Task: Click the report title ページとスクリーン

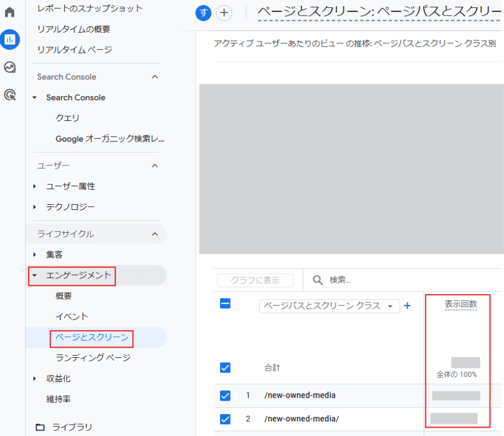Action: 379,12
